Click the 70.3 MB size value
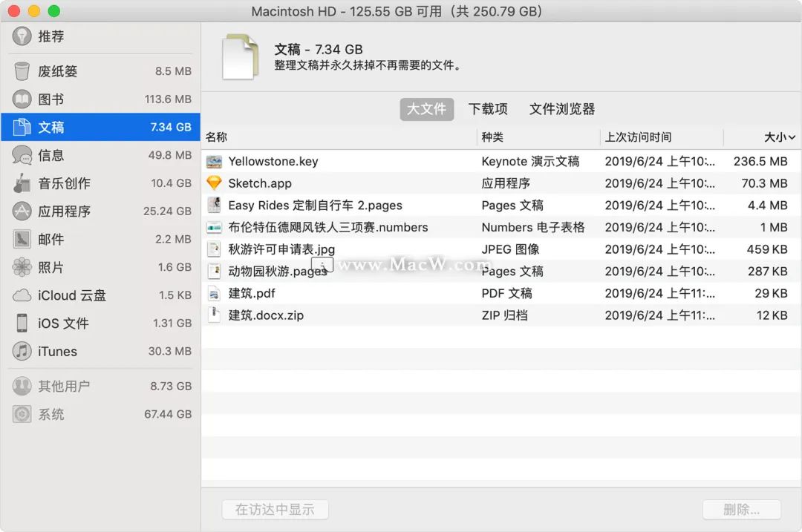Screen dimensions: 802x532 (765, 183)
